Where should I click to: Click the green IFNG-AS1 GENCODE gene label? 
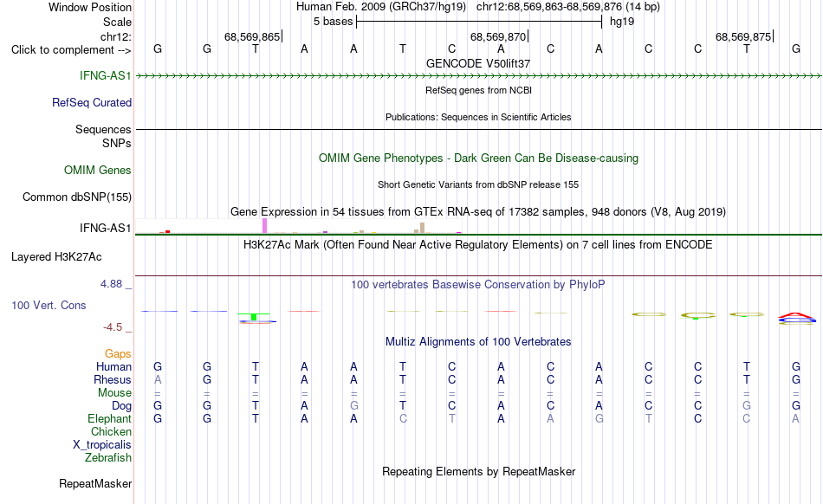[x=105, y=75]
